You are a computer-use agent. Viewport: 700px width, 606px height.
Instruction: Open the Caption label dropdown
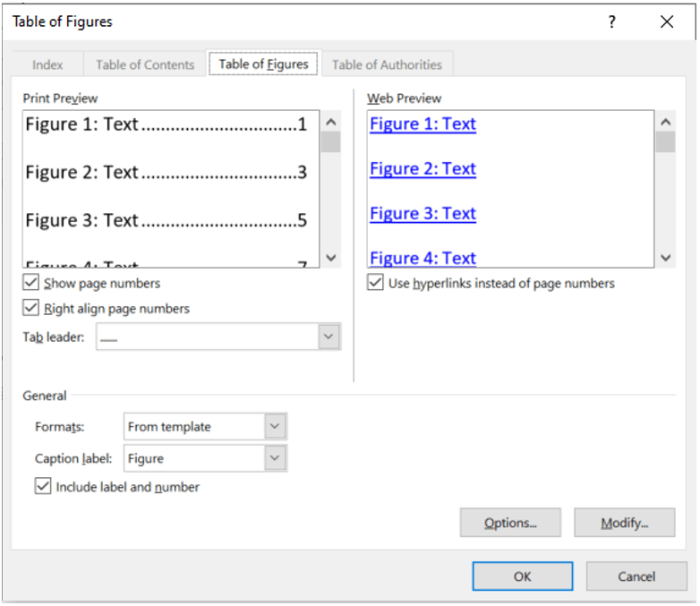pos(275,458)
